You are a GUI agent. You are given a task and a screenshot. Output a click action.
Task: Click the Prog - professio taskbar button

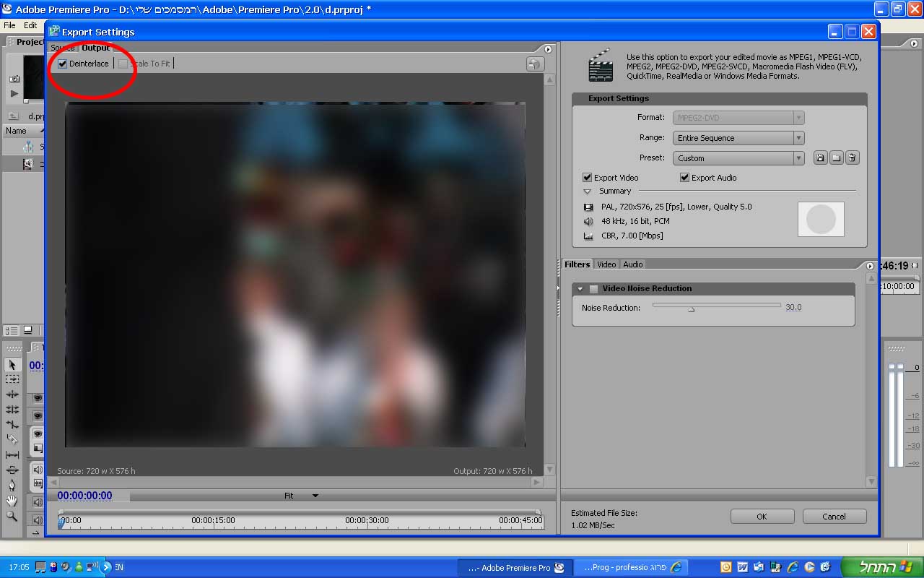631,567
